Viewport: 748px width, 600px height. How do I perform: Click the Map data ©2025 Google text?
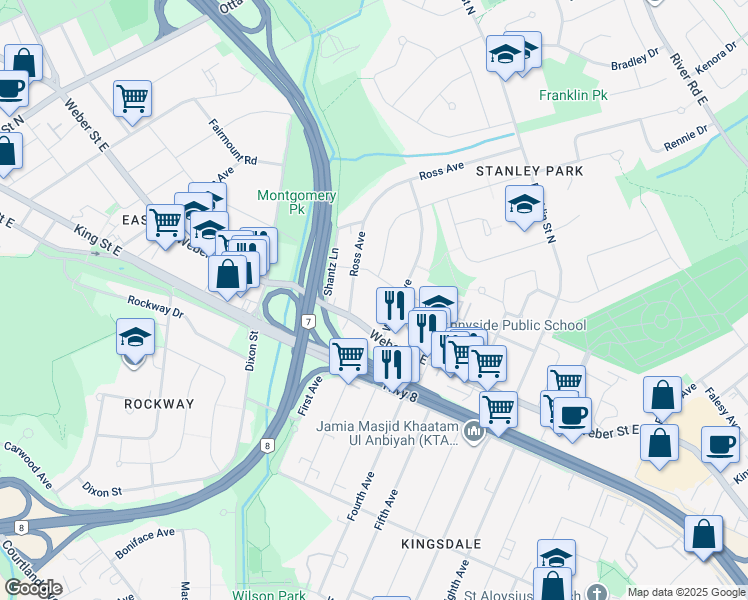point(686,592)
